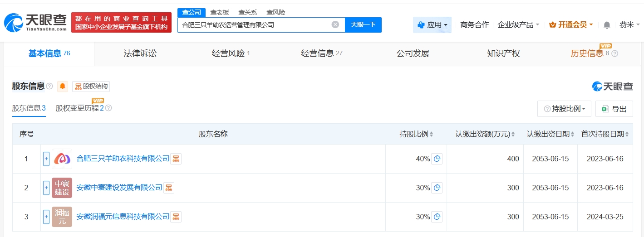Image resolution: width=644 pixels, height=237 pixels.
Task: Click the orange bell alert next to 股东信息
Action: point(63,86)
